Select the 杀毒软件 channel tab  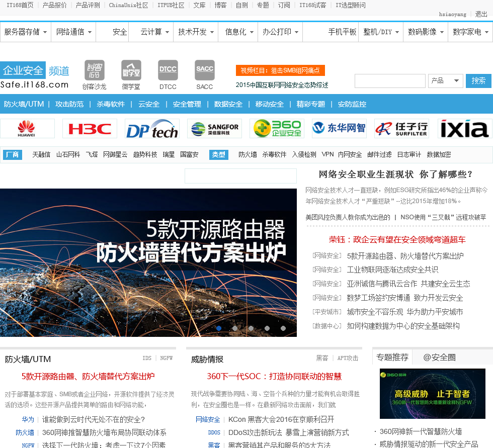click(x=111, y=104)
